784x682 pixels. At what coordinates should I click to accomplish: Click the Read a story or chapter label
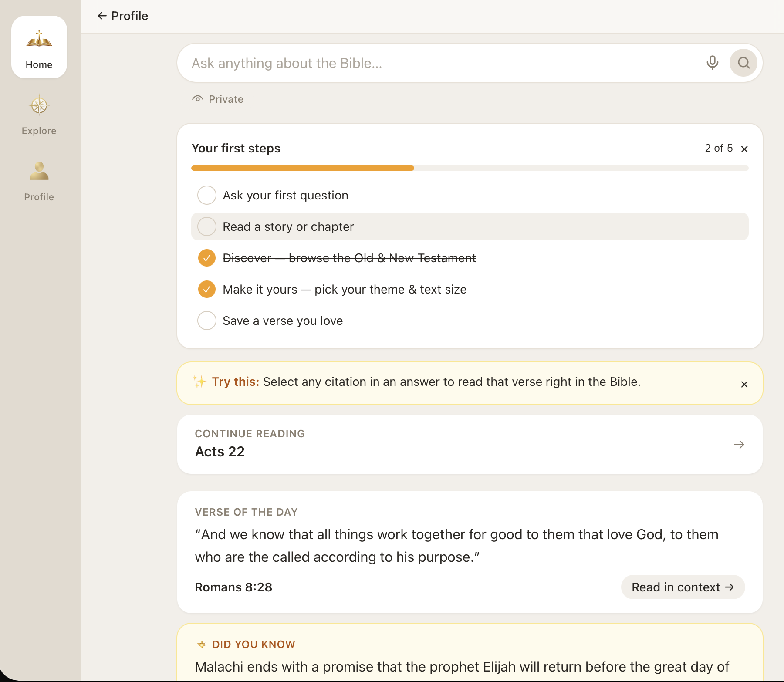pos(288,226)
